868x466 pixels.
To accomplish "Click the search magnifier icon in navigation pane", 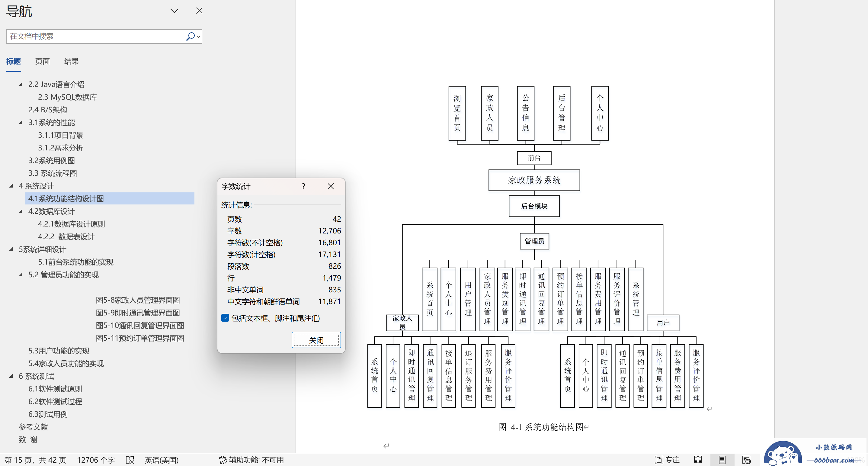I will [190, 36].
